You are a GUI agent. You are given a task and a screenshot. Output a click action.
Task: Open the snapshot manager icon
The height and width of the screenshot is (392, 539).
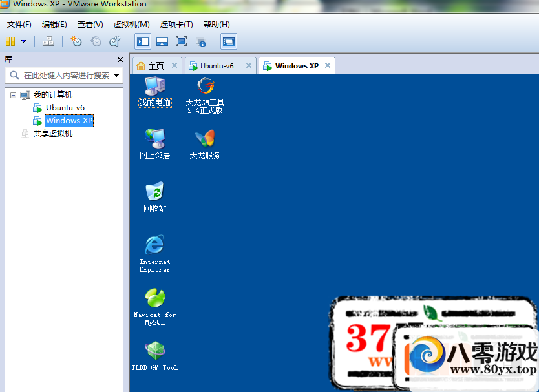tap(114, 41)
